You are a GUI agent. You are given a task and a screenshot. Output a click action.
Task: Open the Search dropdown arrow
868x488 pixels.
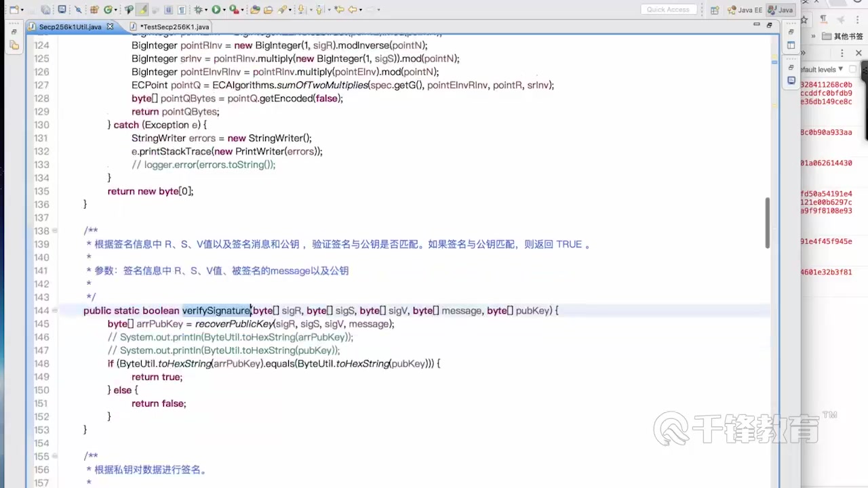click(x=290, y=10)
